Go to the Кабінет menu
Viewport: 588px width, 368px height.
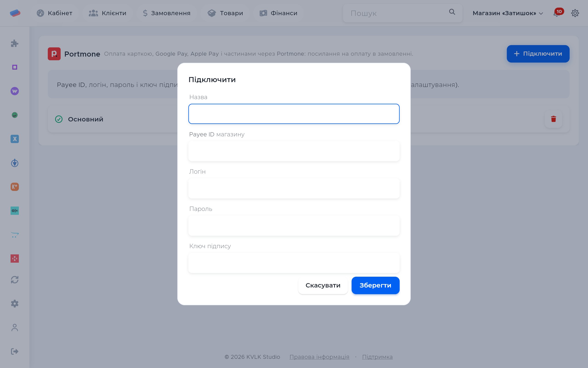(x=54, y=13)
